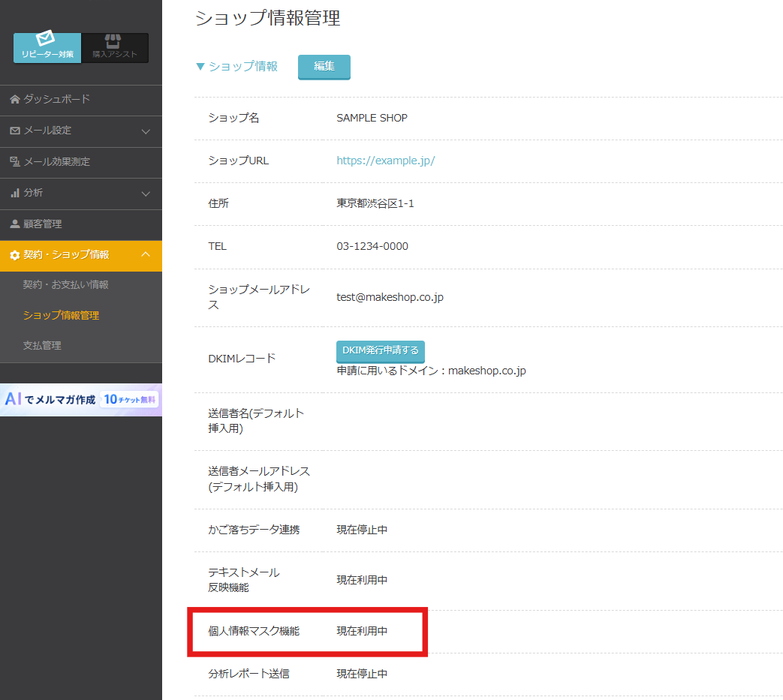The width and height of the screenshot is (783, 700).
Task: Click the AIでメルマガ作成 banner
Action: coord(81,400)
